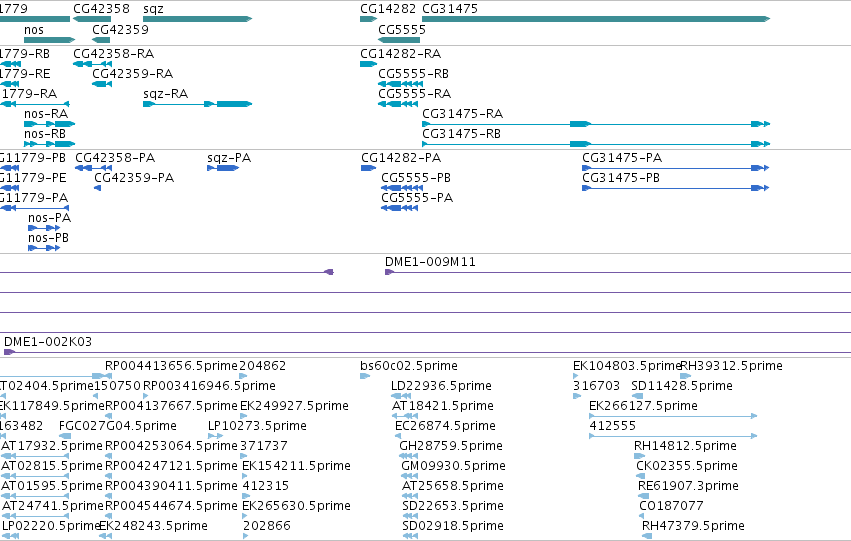Click protein CG42359-PA label
The height and width of the screenshot is (541, 851).
[x=134, y=178]
